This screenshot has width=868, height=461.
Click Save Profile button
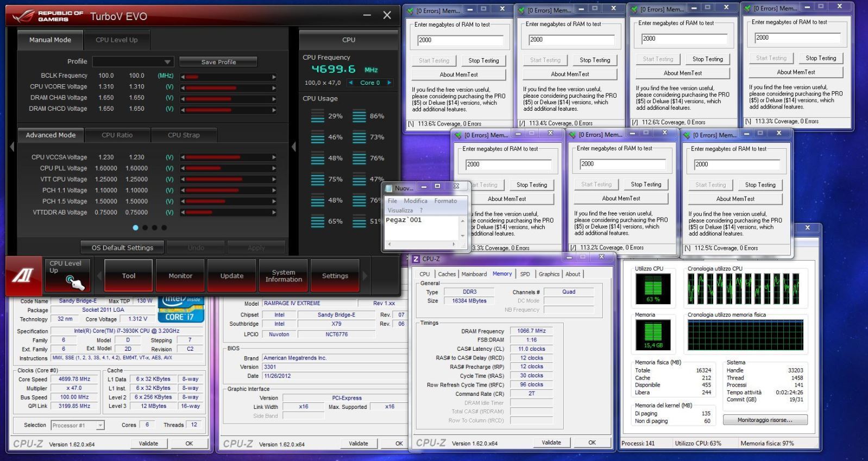point(218,62)
